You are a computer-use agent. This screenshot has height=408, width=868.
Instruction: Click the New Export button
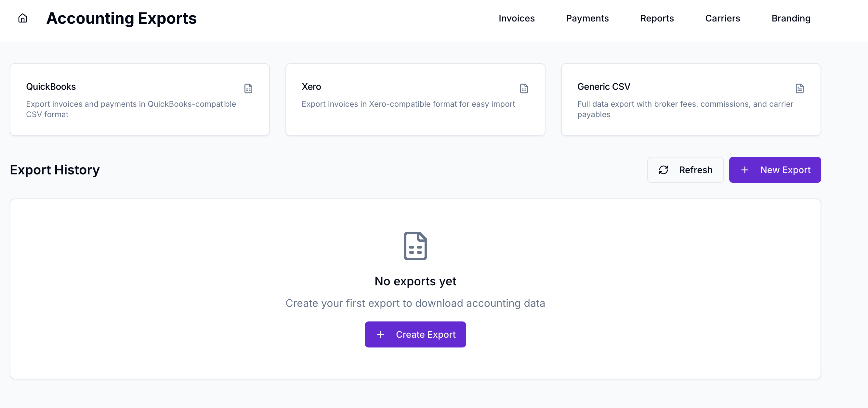point(775,170)
